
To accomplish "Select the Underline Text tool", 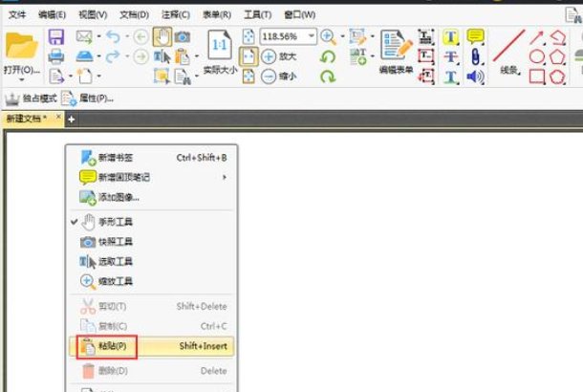I will (x=451, y=77).
